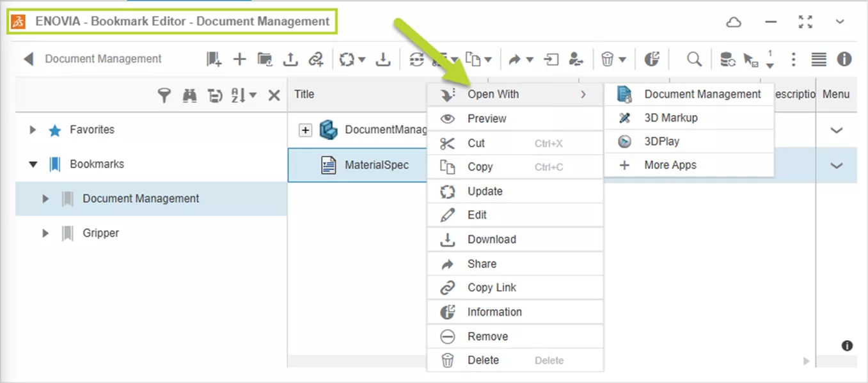Open the Menu column chevron for MaterialSpec

[837, 165]
